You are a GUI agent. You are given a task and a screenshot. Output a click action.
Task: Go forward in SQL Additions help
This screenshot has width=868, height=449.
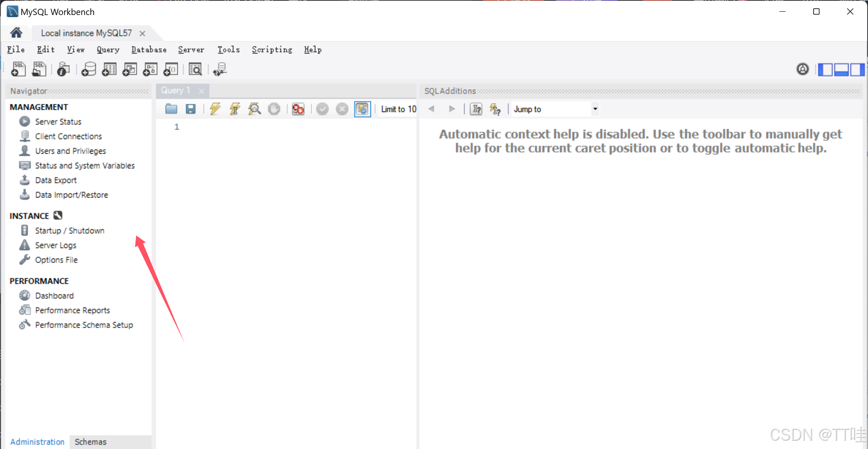pyautogui.click(x=452, y=109)
